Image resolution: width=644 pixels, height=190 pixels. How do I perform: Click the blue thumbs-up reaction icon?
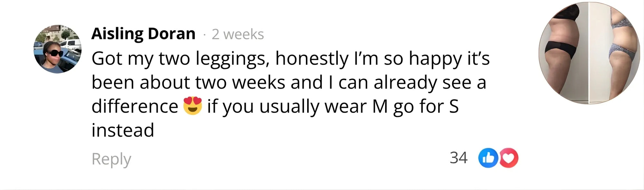click(x=488, y=158)
